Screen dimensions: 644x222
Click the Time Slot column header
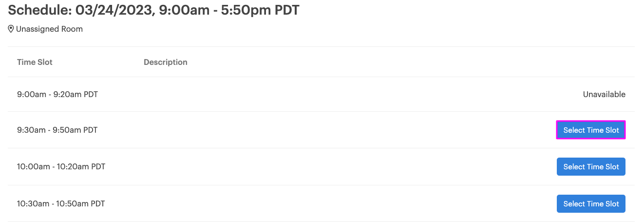click(35, 62)
